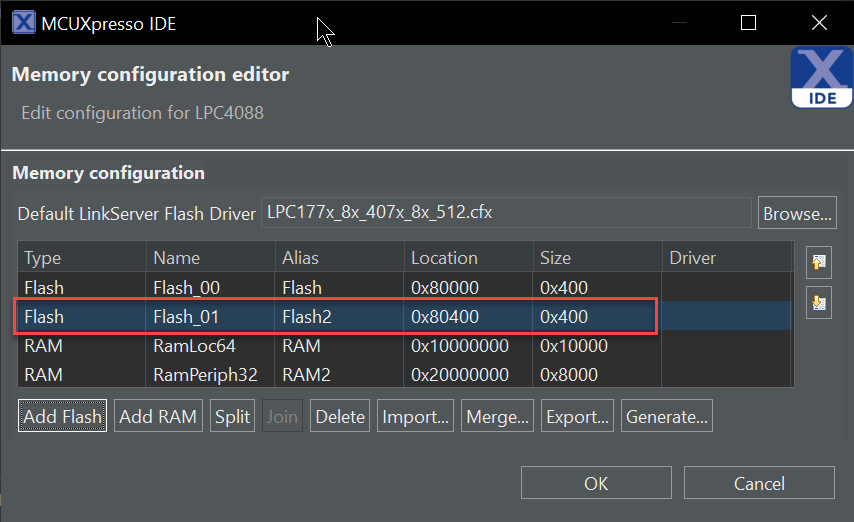Click the Merge... button
854x522 pixels.
coord(498,416)
